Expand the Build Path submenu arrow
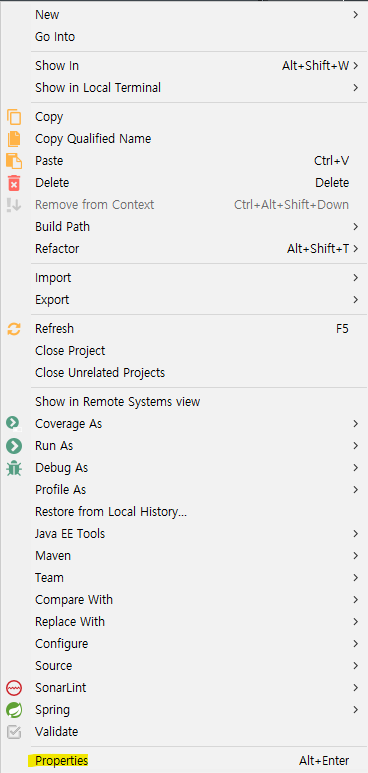The width and height of the screenshot is (368, 773). click(x=355, y=227)
